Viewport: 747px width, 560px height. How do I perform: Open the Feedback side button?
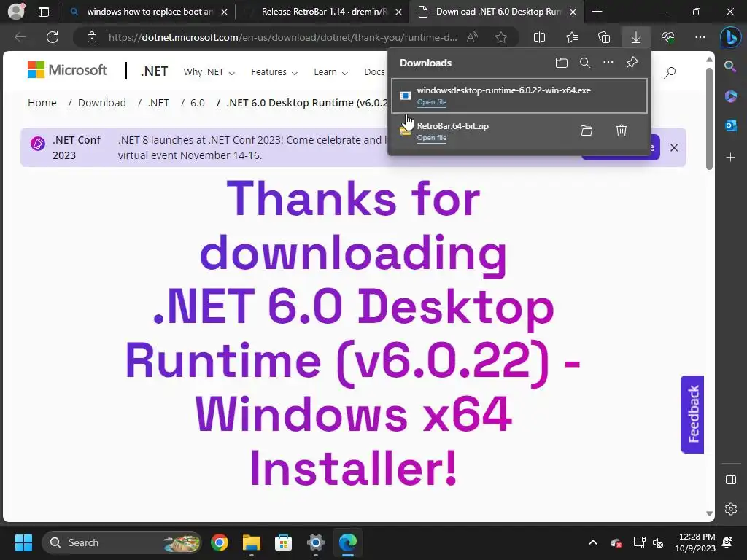point(692,414)
